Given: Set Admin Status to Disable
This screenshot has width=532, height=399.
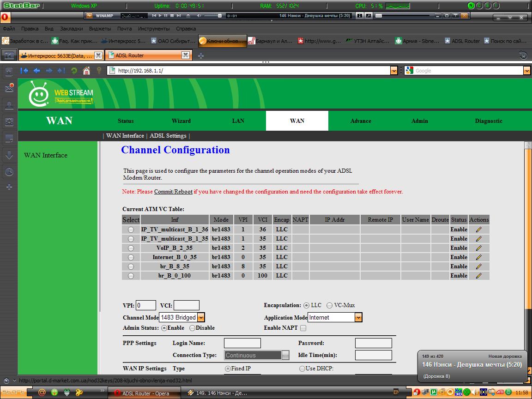Looking at the screenshot, I should point(192,328).
